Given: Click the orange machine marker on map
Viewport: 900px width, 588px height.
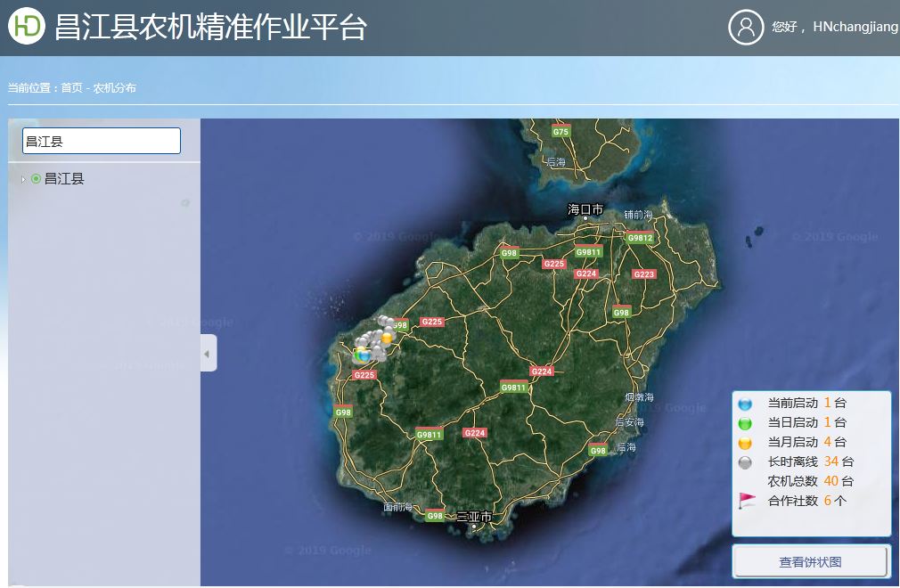Looking at the screenshot, I should [x=387, y=339].
